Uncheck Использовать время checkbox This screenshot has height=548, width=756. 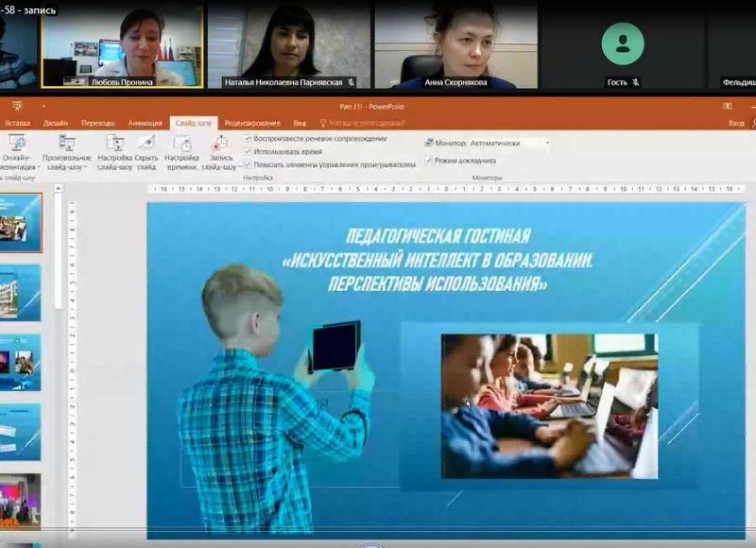[x=248, y=151]
